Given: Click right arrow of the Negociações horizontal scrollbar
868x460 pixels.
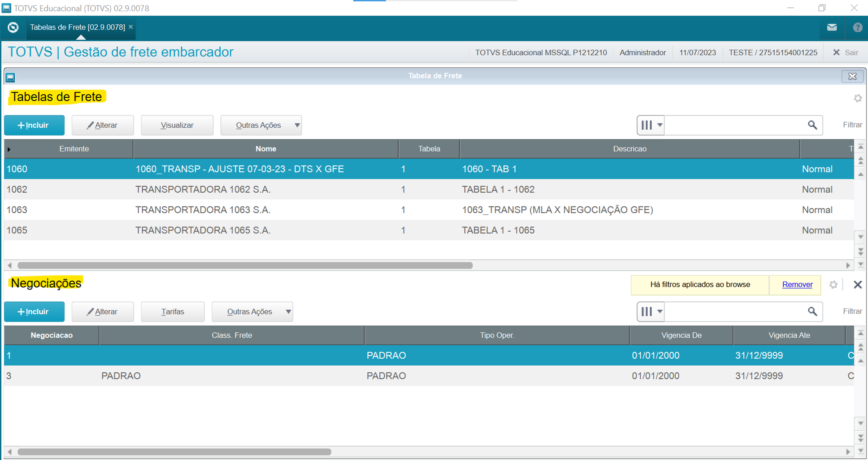Looking at the screenshot, I should pyautogui.click(x=848, y=452).
